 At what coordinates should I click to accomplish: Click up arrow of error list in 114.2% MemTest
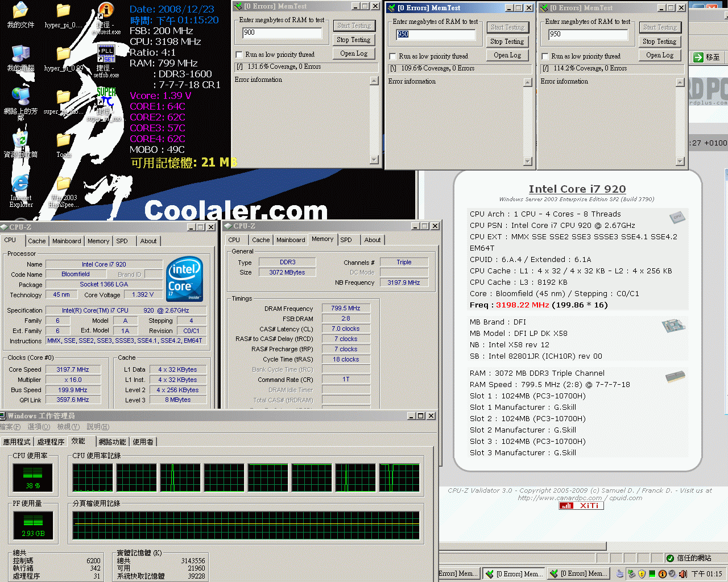click(680, 82)
